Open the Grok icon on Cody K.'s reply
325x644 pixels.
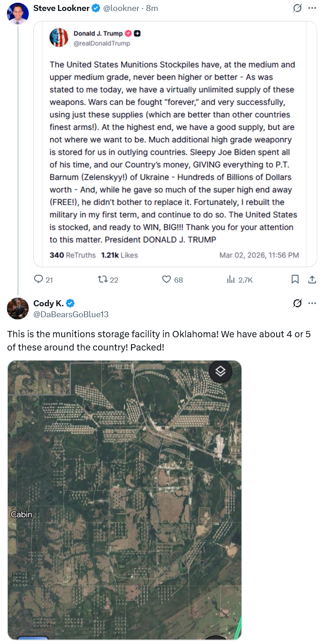pos(297,303)
